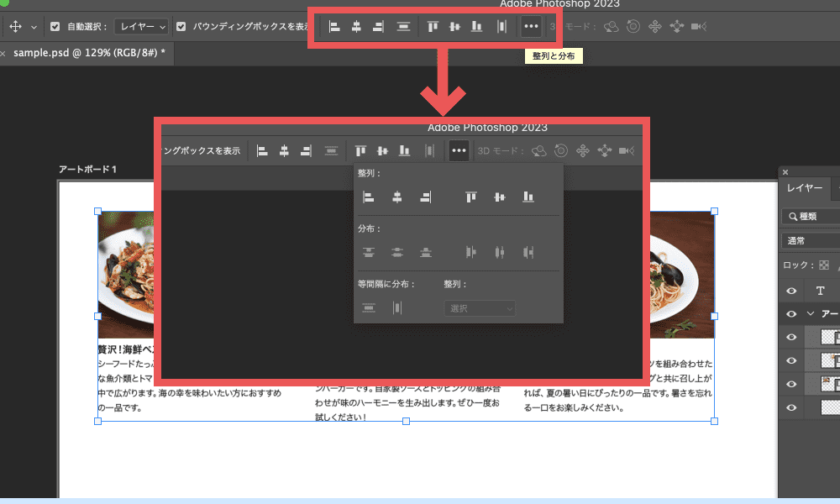Select the Move tool icon in options bar

15,26
